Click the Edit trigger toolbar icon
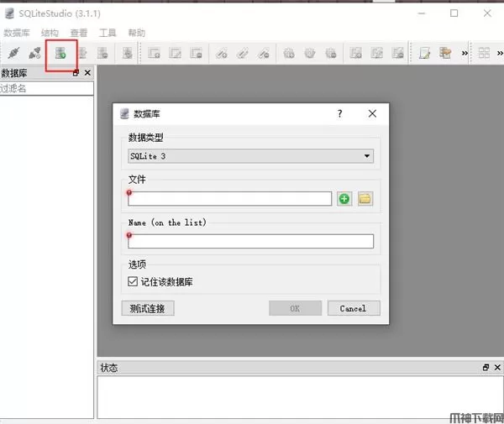This screenshot has height=424, width=504. [x=310, y=53]
